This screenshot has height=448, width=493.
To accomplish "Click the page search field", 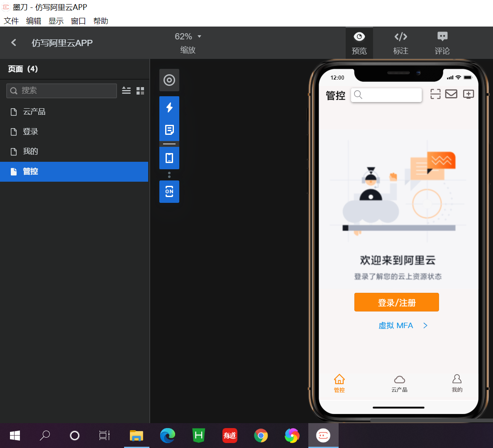I will 61,91.
